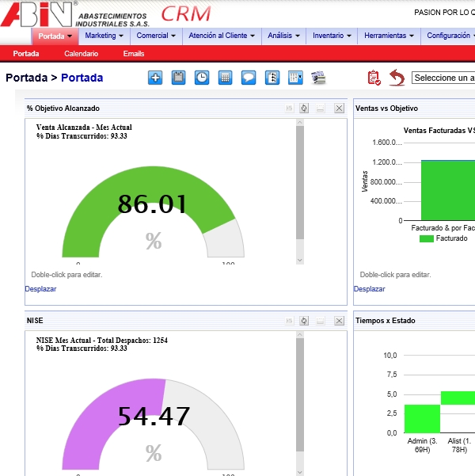This screenshot has height=476, width=475.
Task: Click the speech bubble chat icon
Action: point(249,78)
